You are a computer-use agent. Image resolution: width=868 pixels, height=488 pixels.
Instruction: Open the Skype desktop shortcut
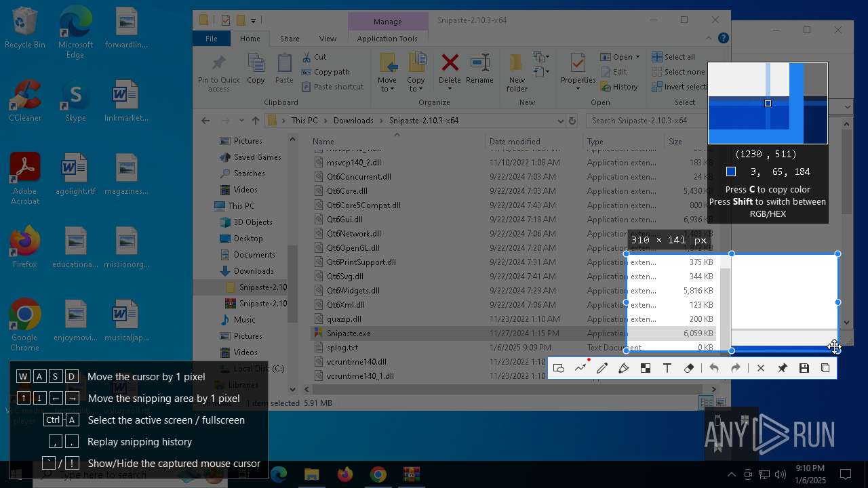pos(75,101)
